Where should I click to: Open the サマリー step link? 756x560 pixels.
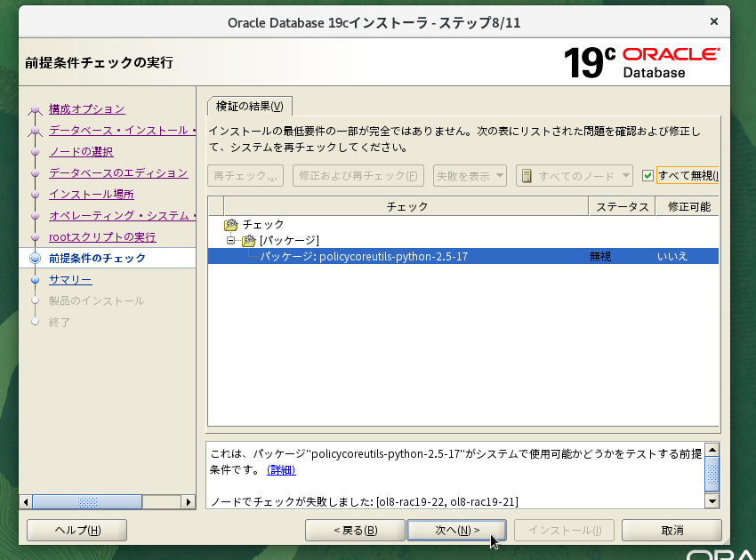70,279
